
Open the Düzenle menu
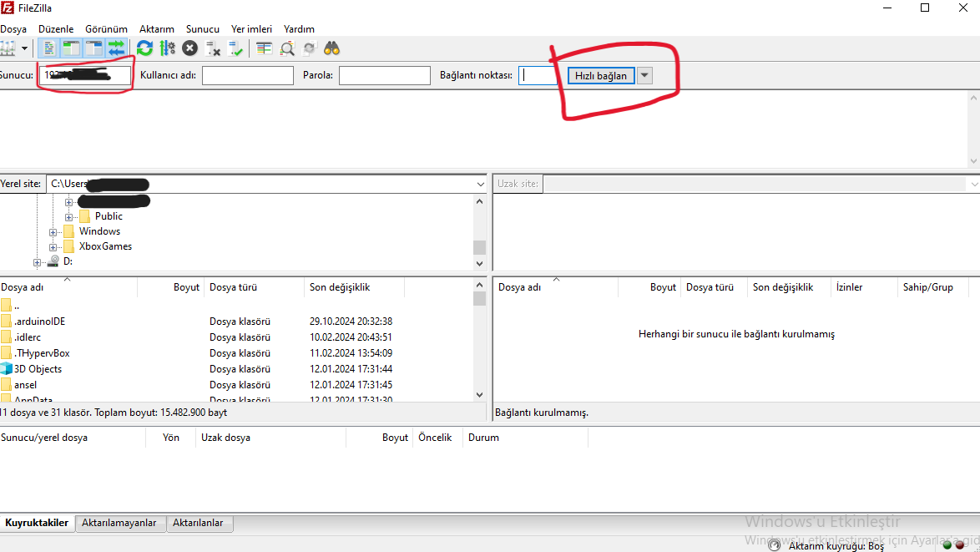(56, 28)
